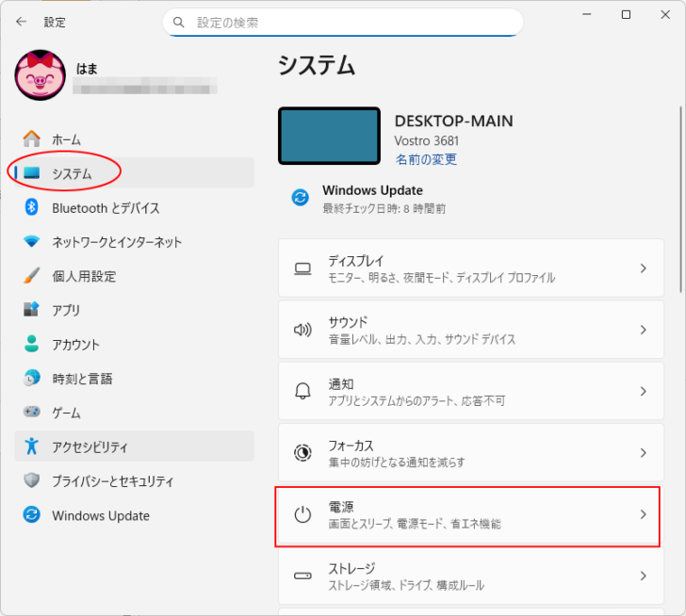The height and width of the screenshot is (616, 686).
Task: Open フォーカス chevron arrow
Action: click(643, 453)
